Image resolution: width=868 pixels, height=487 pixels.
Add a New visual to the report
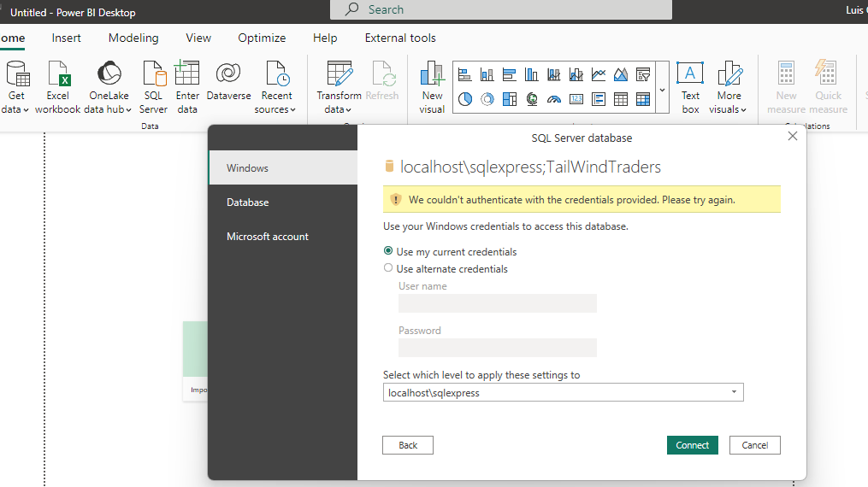point(432,87)
